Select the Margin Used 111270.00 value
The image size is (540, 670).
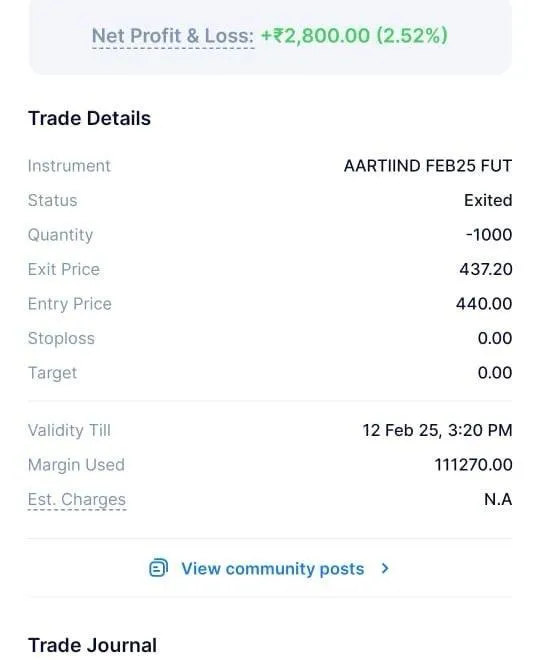coord(473,465)
